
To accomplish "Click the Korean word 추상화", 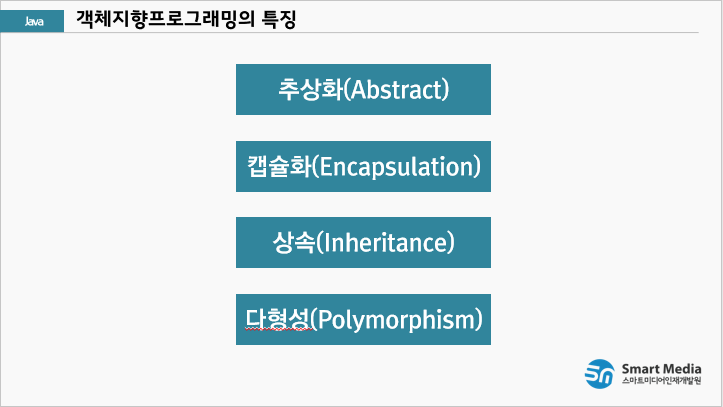I will [x=311, y=89].
